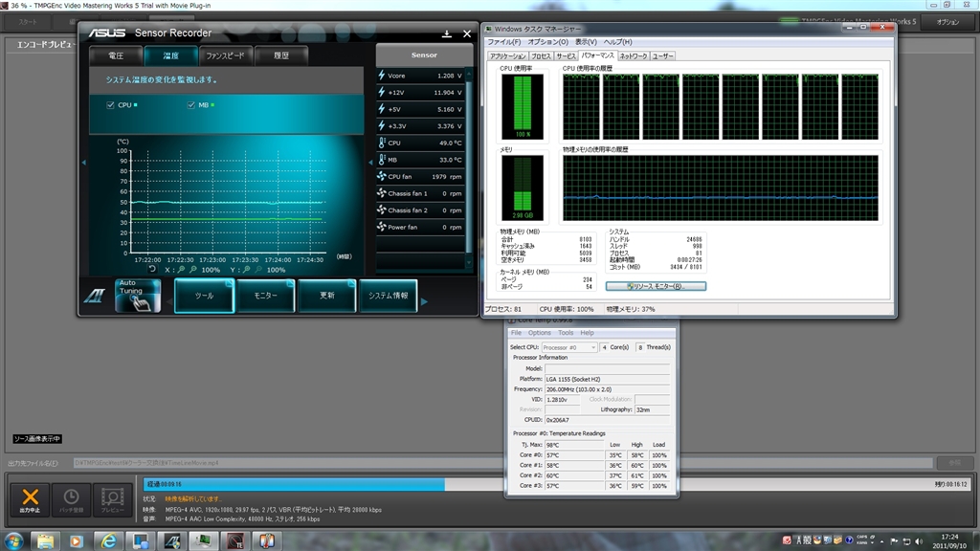Click the encoding progress bar

(x=556, y=484)
